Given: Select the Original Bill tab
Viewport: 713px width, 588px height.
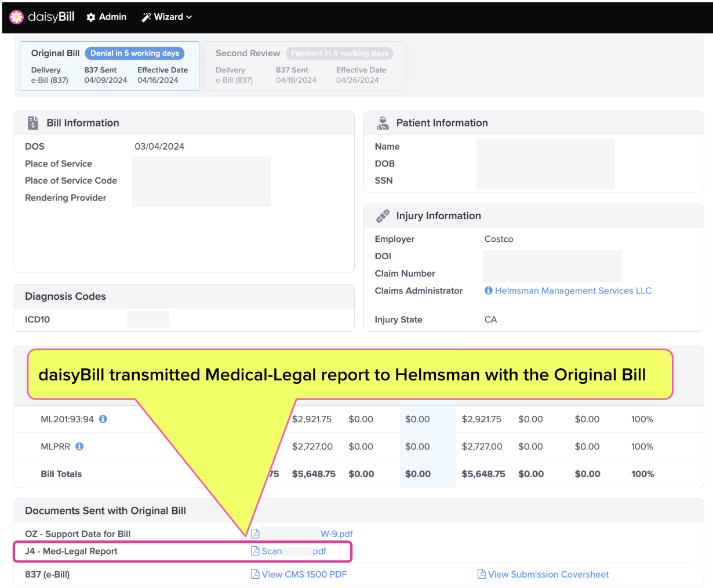Looking at the screenshot, I should [x=110, y=66].
